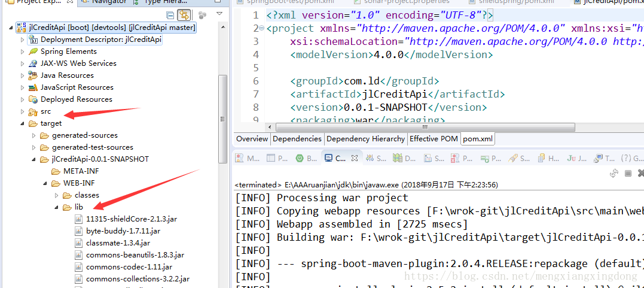This screenshot has width=644, height=288.
Task: Select the Spring Elements label
Action: coord(69,51)
